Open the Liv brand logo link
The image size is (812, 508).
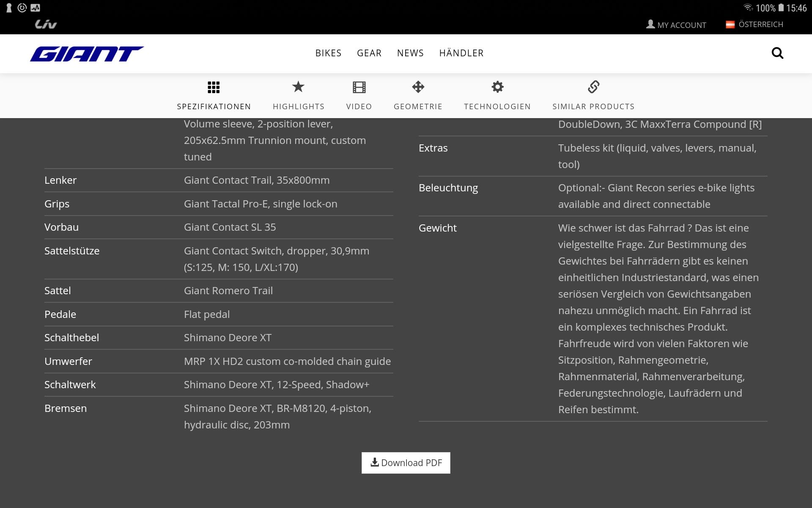(46, 24)
